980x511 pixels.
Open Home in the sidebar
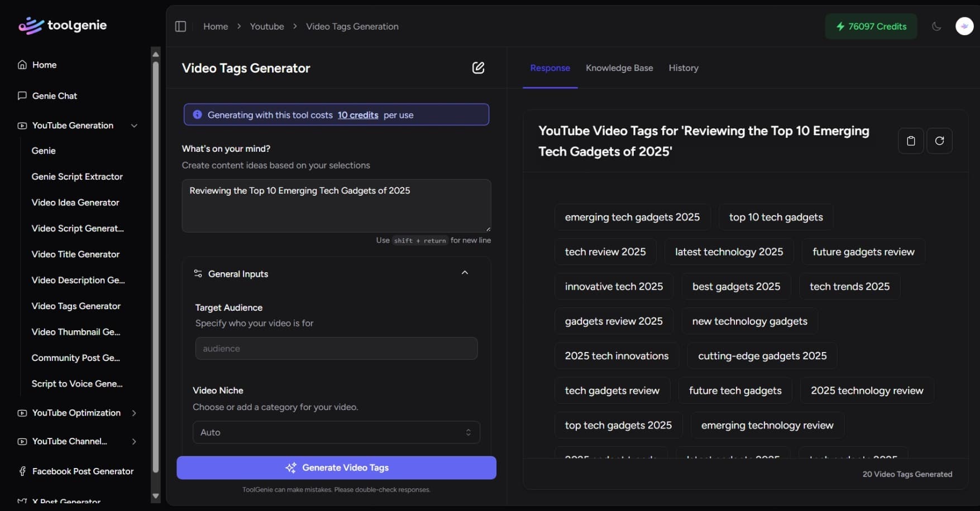click(45, 65)
